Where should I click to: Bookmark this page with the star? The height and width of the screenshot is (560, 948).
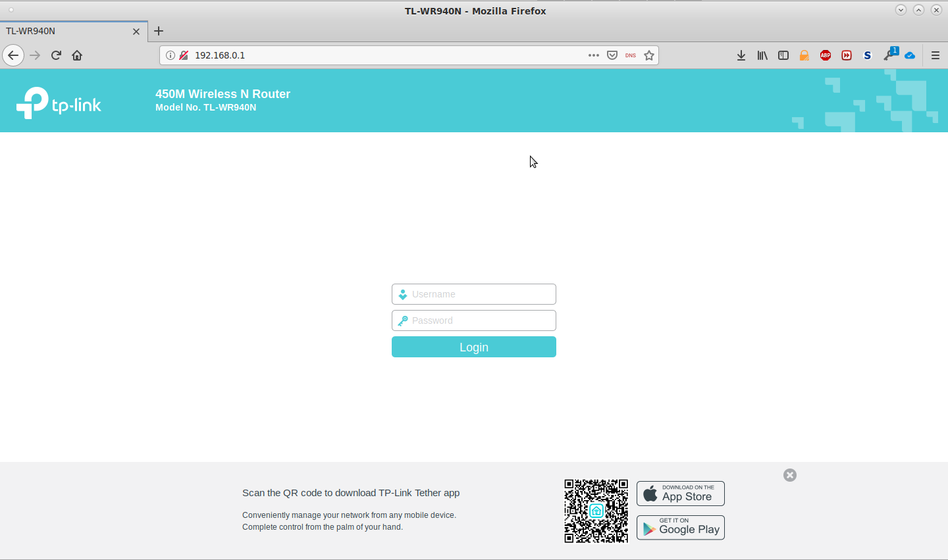point(649,55)
